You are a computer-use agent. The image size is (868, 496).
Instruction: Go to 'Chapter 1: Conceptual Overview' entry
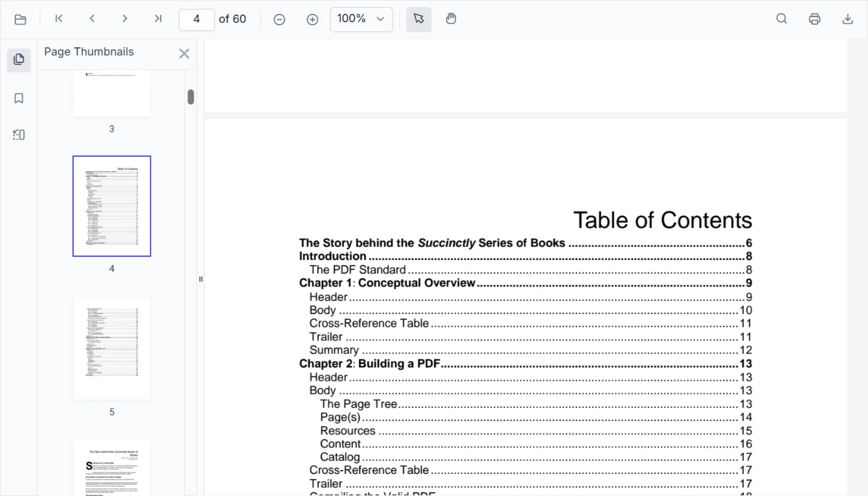pos(526,283)
